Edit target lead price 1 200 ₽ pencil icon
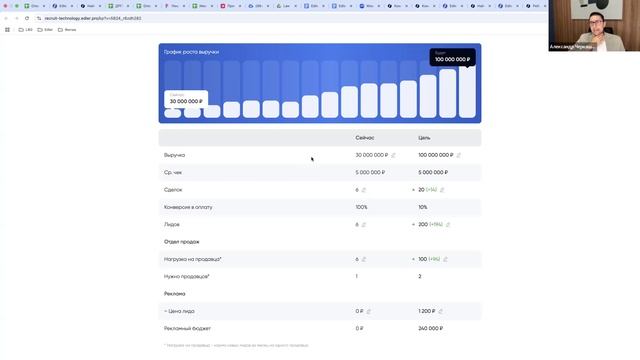 (x=440, y=311)
